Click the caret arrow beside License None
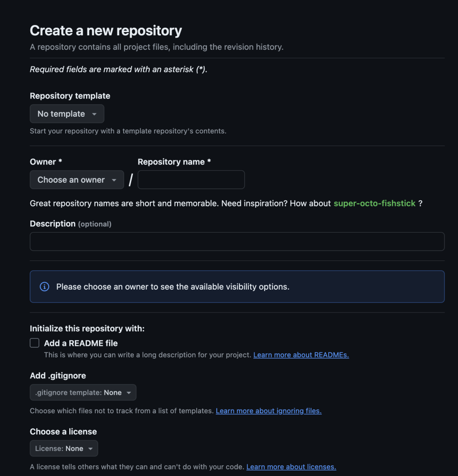The width and height of the screenshot is (458, 476). 90,449
